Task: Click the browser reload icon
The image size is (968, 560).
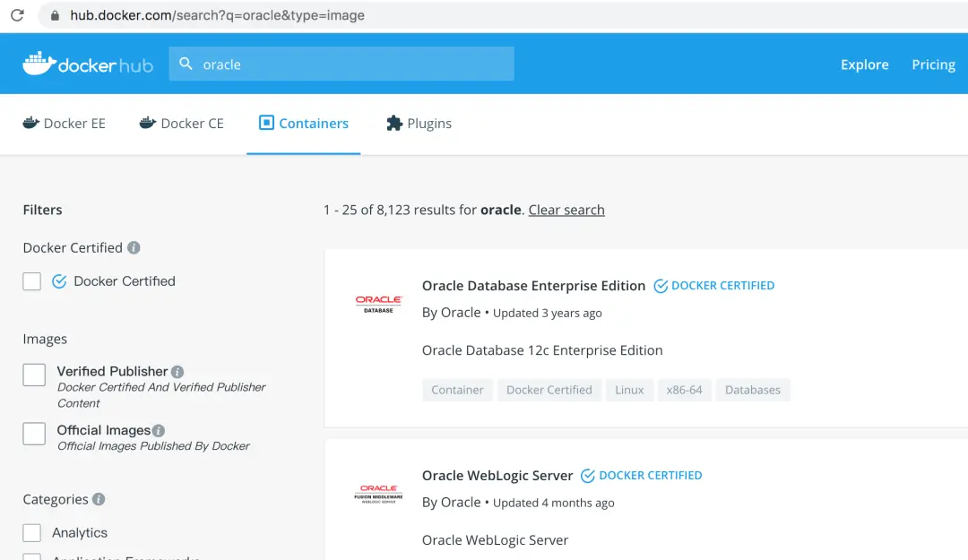Action: coord(17,15)
